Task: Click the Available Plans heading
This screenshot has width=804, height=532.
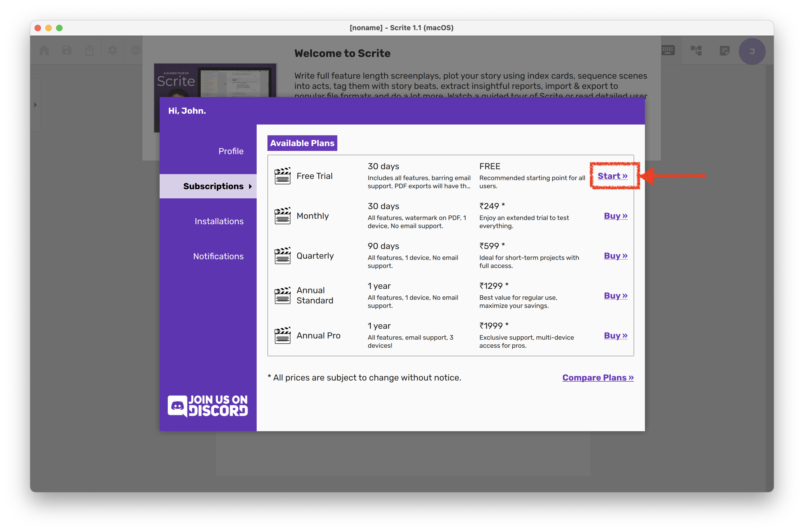Action: (x=302, y=143)
